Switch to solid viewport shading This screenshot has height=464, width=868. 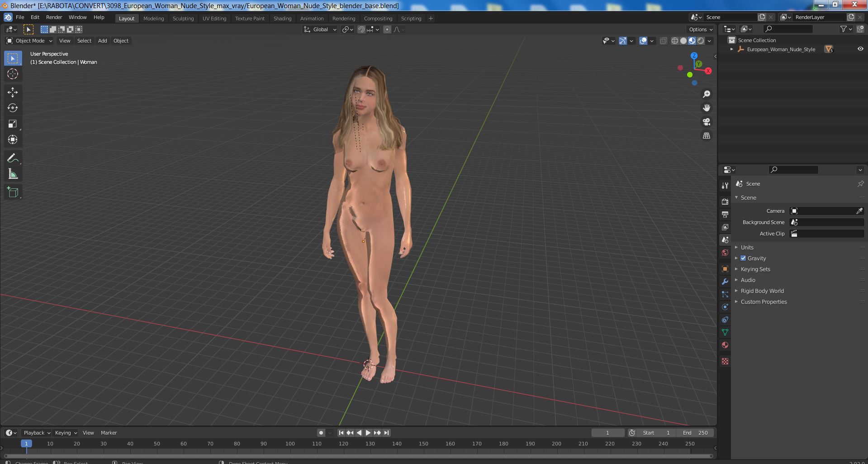click(683, 41)
